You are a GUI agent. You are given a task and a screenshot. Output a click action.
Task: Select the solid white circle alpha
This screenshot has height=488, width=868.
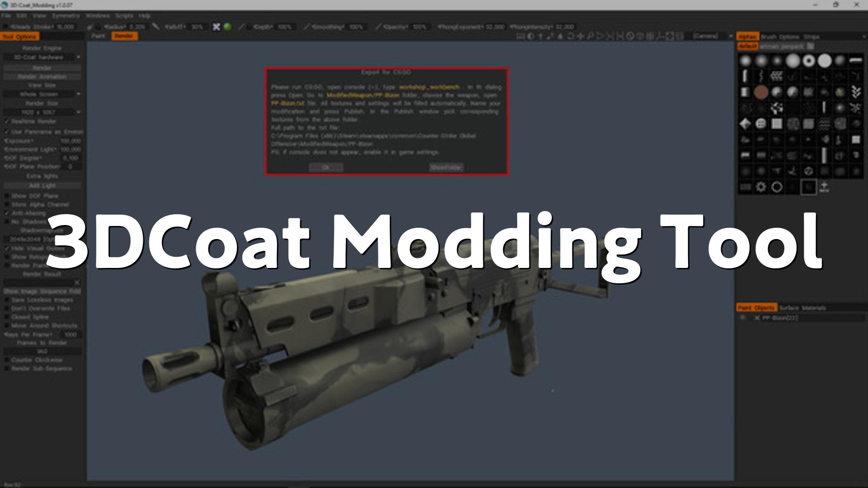825,61
